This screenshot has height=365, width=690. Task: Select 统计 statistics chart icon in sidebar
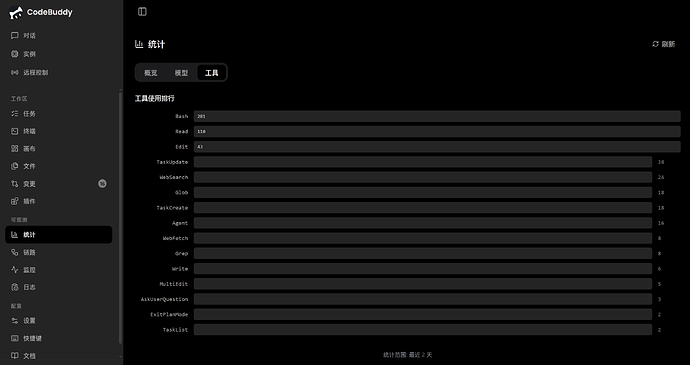15,235
